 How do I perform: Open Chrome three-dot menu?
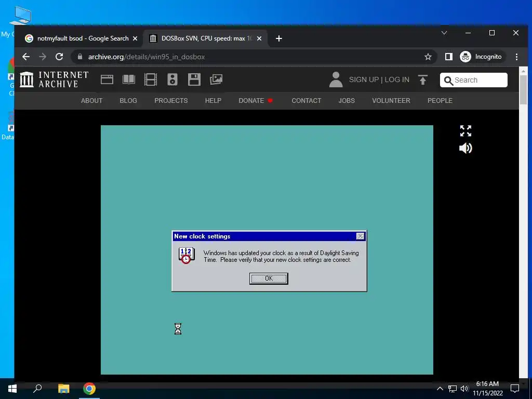(x=517, y=57)
